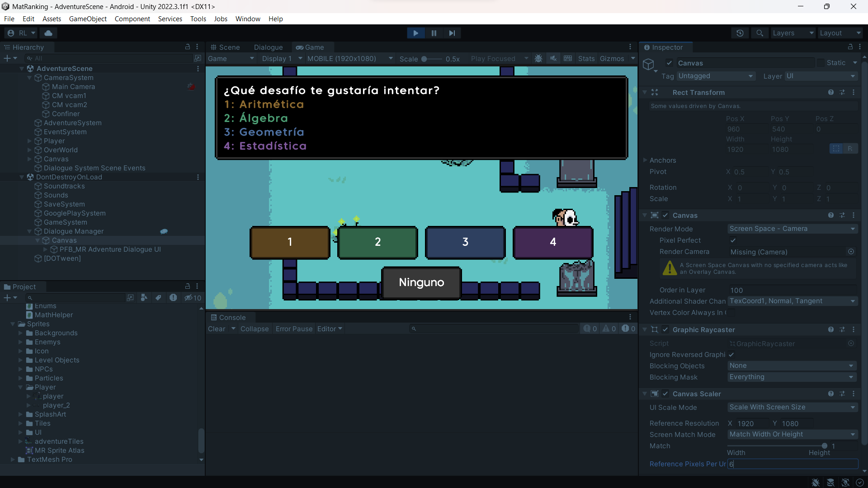Toggle the Static checkbox
The height and width of the screenshot is (488, 868).
821,63
